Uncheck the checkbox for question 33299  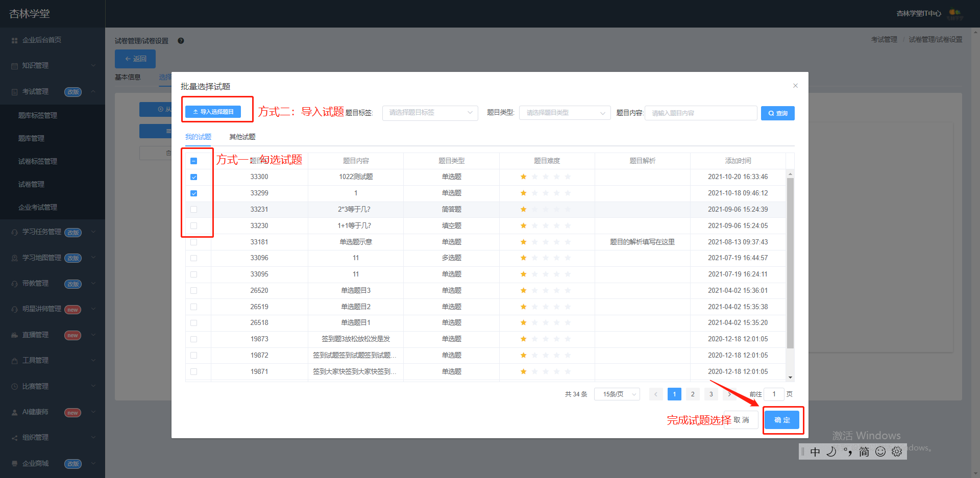pos(193,193)
